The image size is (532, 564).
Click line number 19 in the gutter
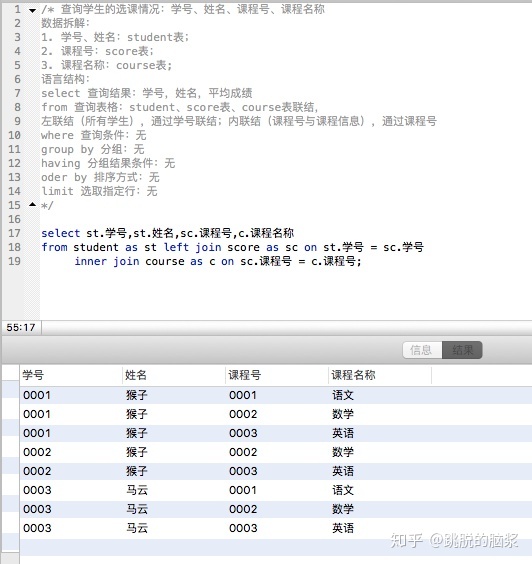[x=14, y=261]
